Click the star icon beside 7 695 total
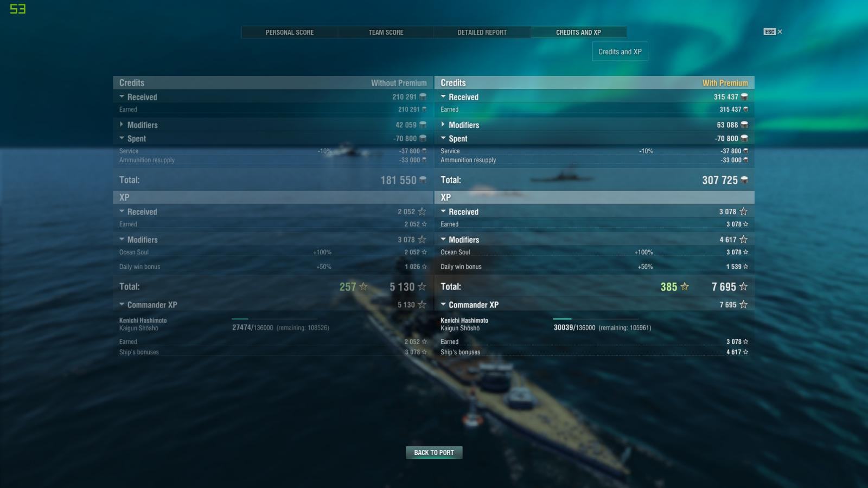The image size is (868, 488). (x=743, y=286)
